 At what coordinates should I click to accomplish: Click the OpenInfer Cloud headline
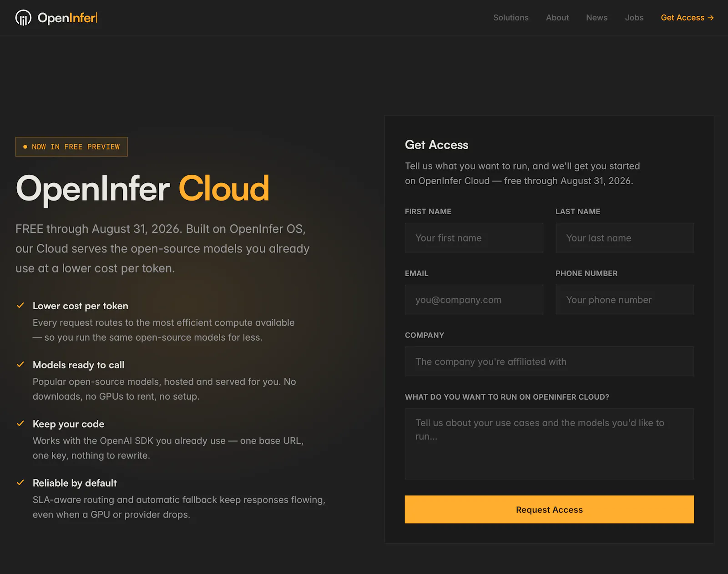(x=142, y=189)
